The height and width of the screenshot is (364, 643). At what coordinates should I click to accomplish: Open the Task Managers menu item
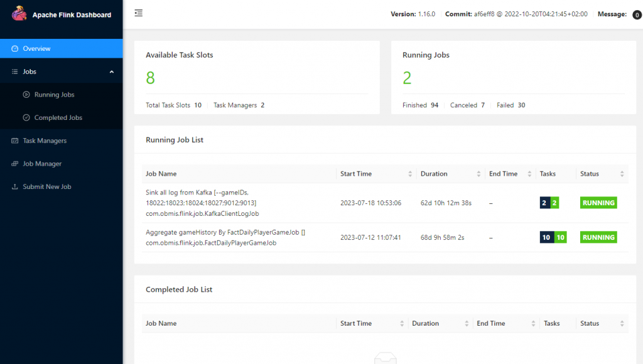[45, 141]
